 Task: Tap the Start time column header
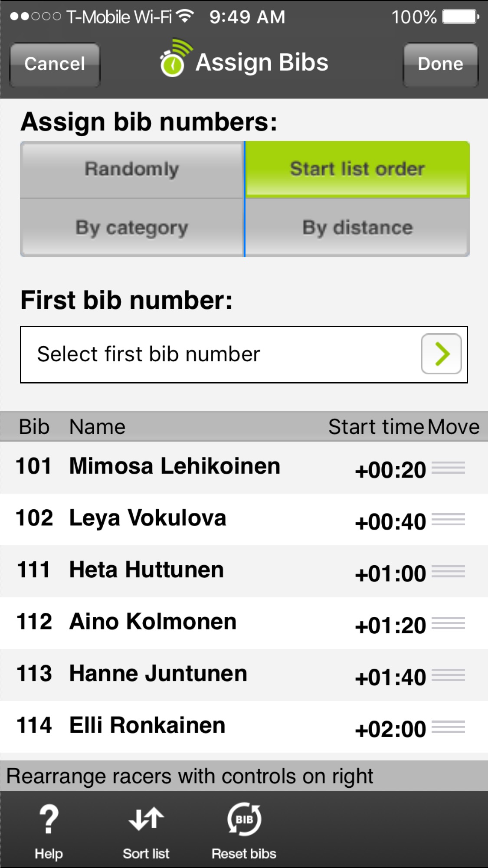(x=376, y=427)
